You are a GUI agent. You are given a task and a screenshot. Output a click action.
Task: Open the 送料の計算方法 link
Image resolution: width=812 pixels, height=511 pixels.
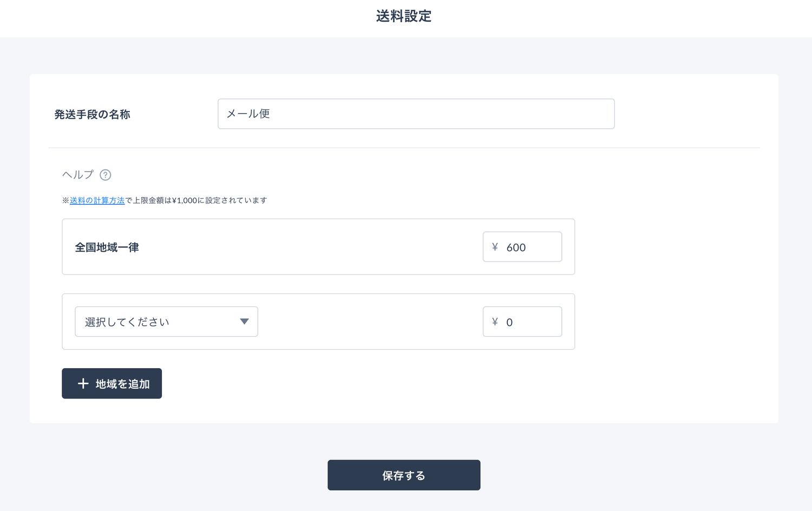(x=96, y=200)
